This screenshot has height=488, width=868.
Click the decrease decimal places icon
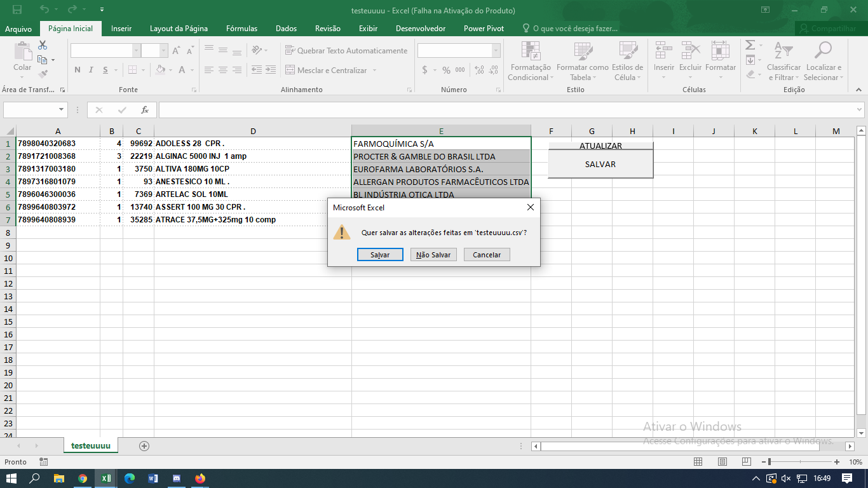494,70
